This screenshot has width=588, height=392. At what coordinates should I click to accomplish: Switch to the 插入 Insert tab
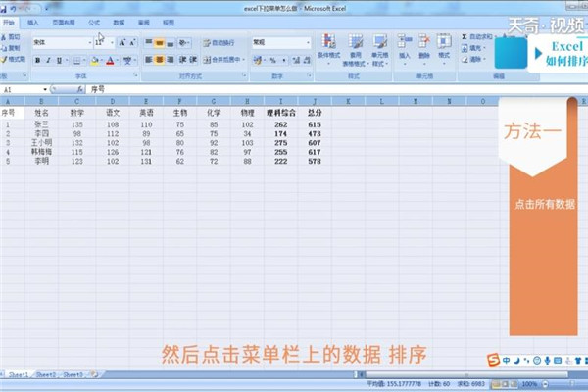[33, 23]
